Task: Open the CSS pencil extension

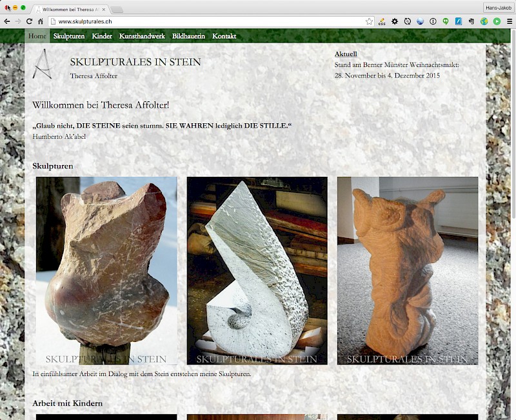Action: coord(382,21)
